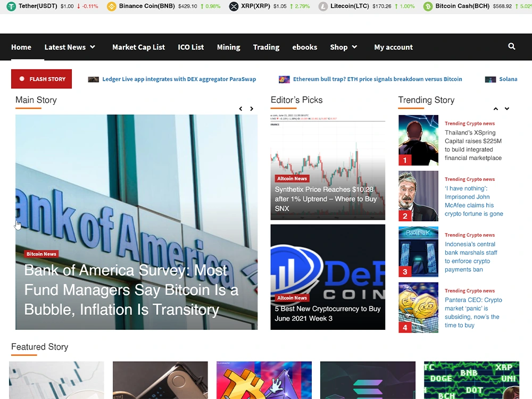
Task: Open featured story with green ticker symbols
Action: coord(471,380)
